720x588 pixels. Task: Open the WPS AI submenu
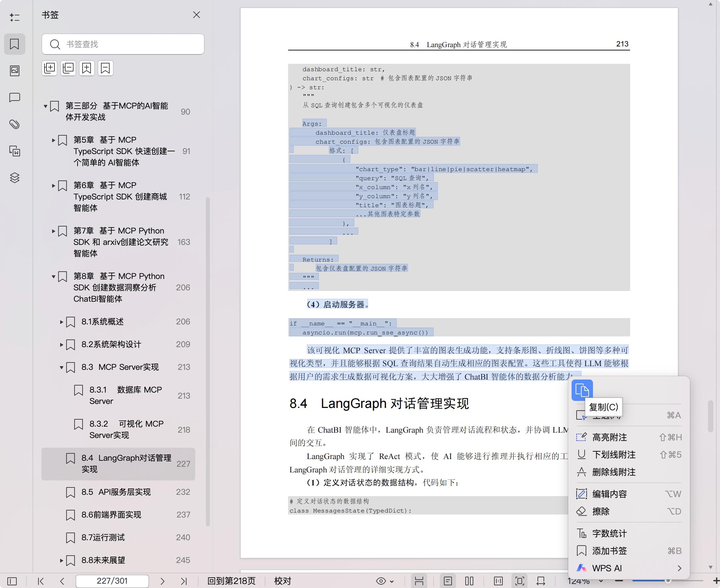(x=629, y=568)
